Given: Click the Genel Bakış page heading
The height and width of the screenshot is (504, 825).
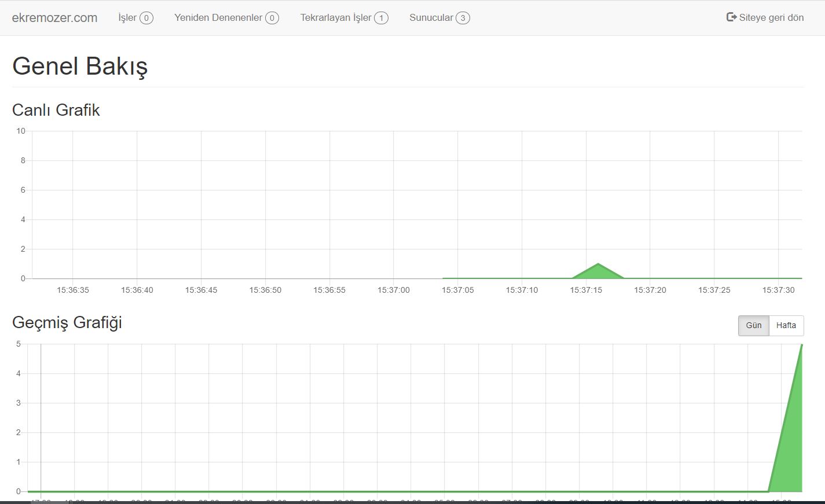Looking at the screenshot, I should pos(80,66).
